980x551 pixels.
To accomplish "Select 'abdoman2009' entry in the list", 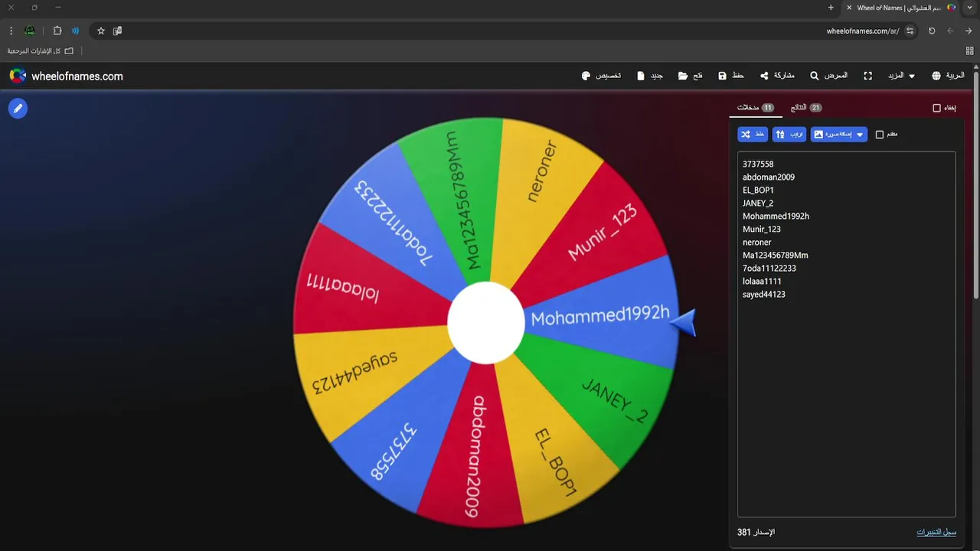I will pos(769,177).
